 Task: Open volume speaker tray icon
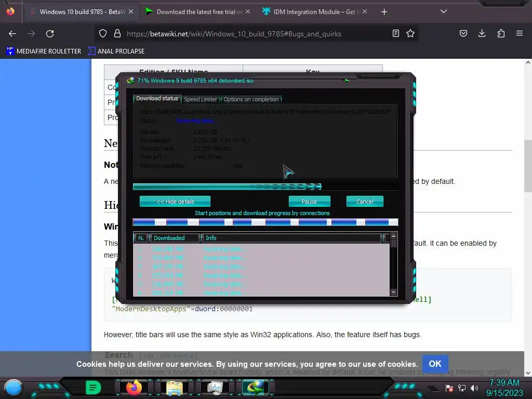pyautogui.click(x=474, y=388)
